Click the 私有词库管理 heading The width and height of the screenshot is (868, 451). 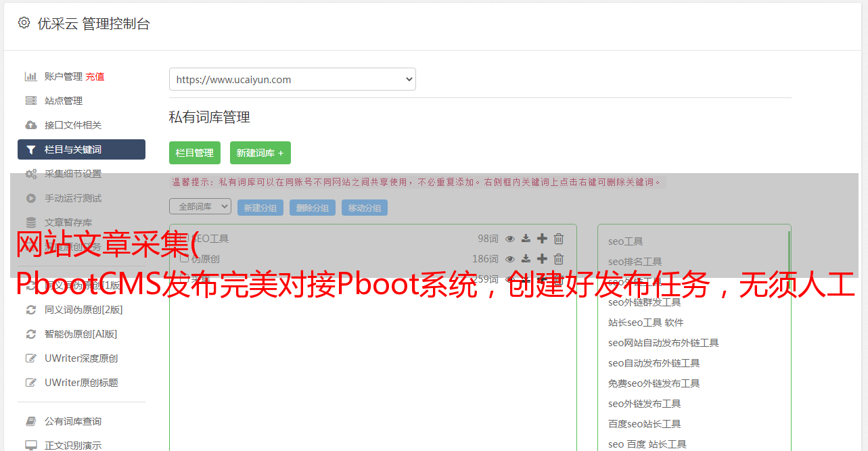[210, 117]
